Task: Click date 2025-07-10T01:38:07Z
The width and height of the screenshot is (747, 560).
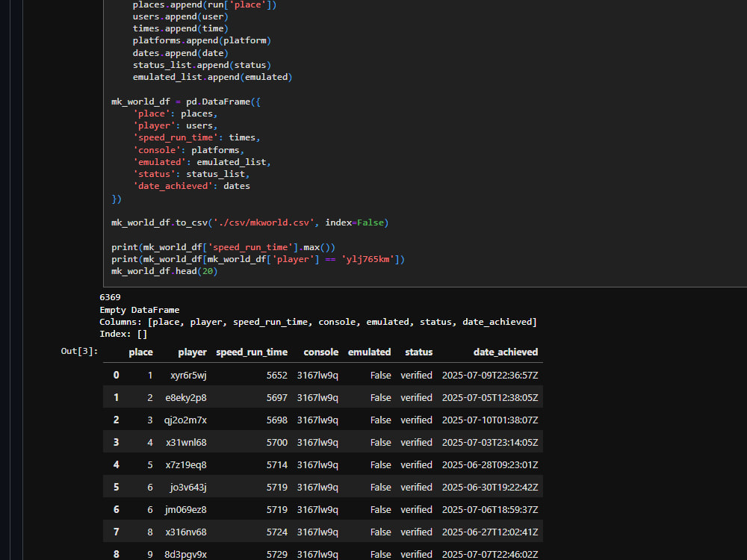Action: [x=490, y=420]
